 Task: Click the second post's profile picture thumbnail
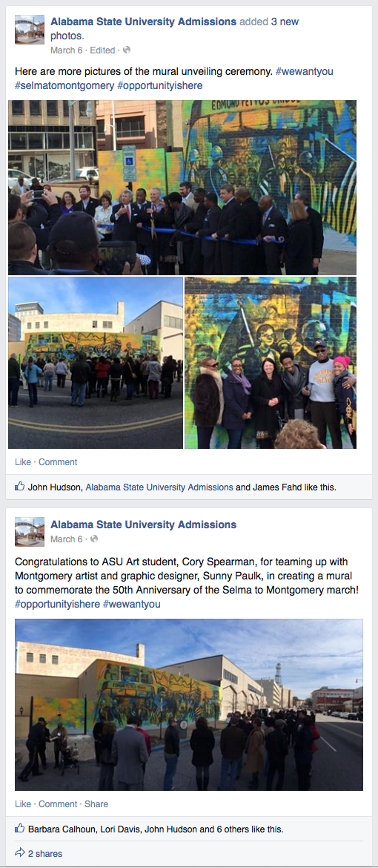(x=30, y=531)
